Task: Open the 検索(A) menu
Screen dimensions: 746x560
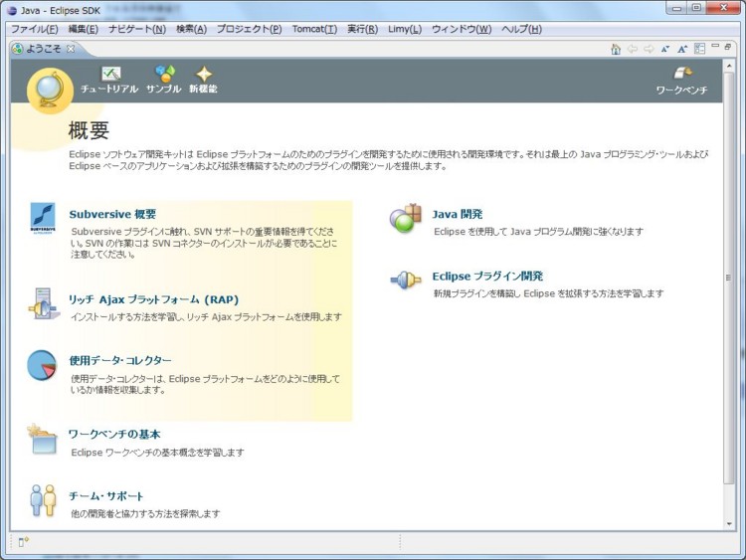Action: tap(191, 29)
